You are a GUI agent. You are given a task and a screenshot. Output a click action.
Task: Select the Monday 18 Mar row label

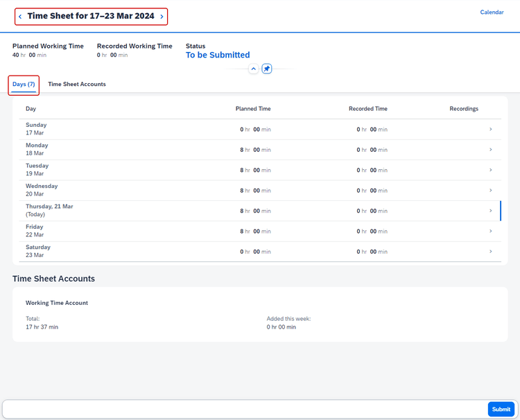click(x=37, y=149)
